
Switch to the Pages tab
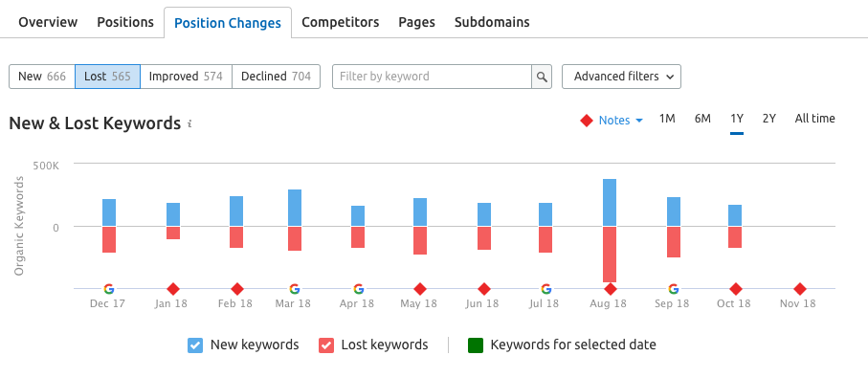coord(417,22)
